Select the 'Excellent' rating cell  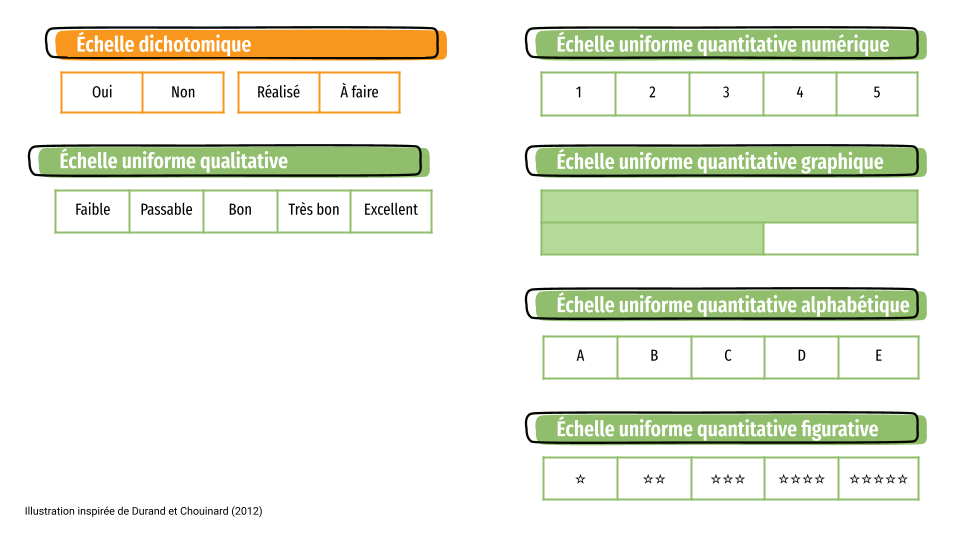click(x=391, y=211)
